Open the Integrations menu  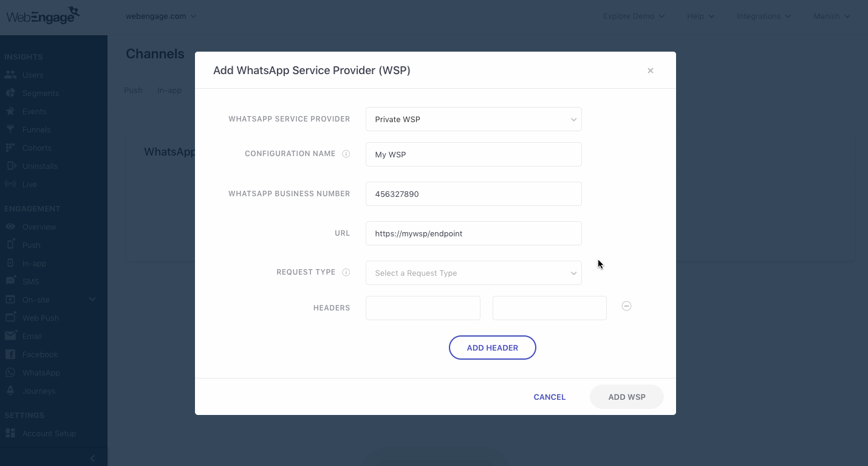[764, 16]
